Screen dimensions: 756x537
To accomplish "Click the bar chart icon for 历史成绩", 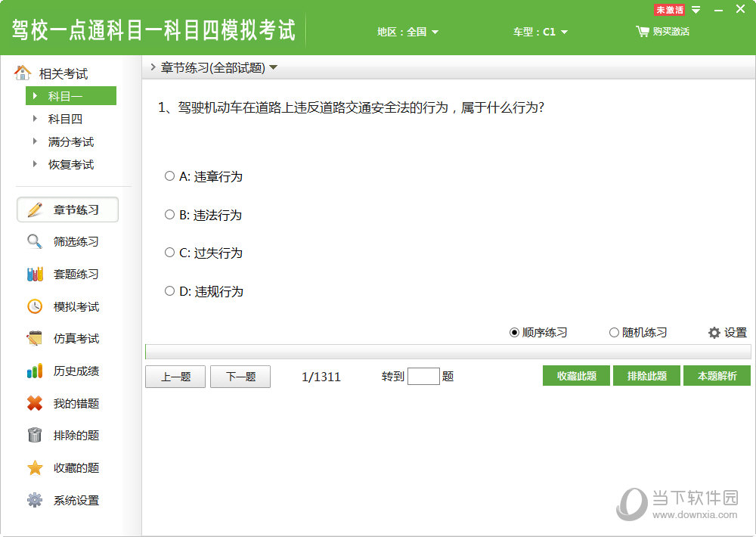I will coord(35,371).
